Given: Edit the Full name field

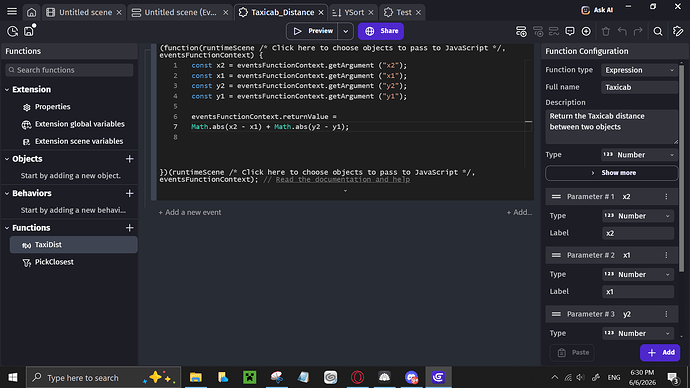Looking at the screenshot, I should 639,87.
